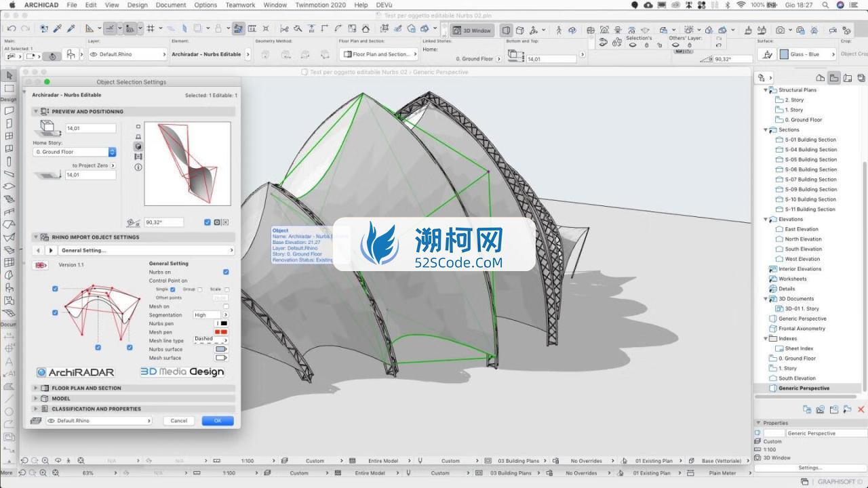Open the ARCHICAD application menu

coord(41,5)
